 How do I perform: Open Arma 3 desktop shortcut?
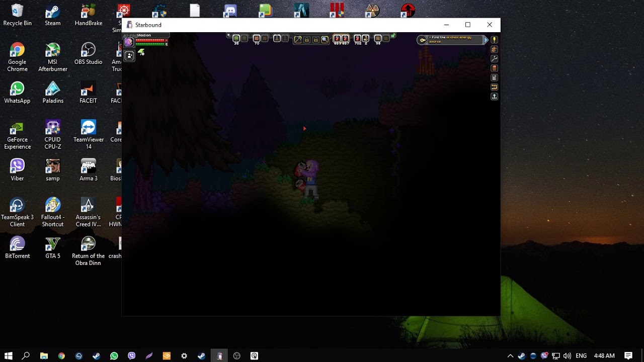coord(89,170)
